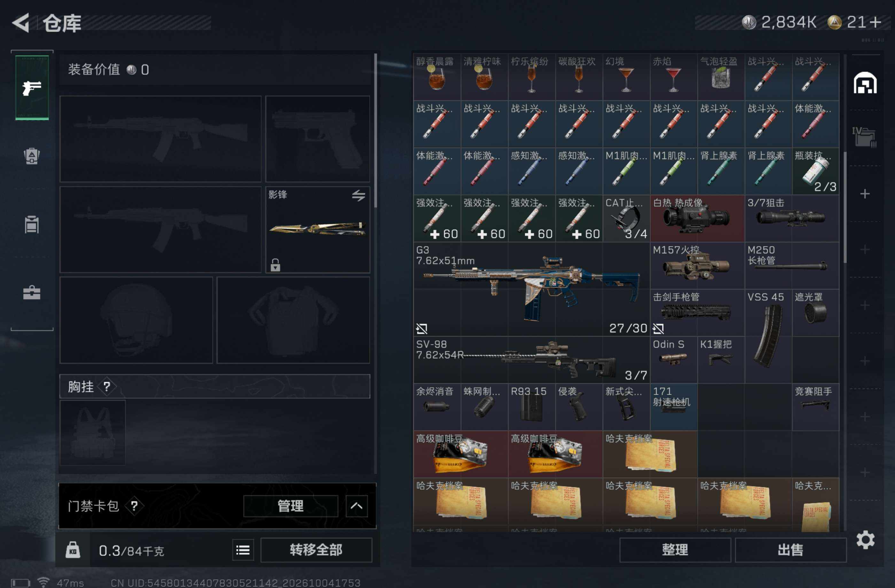Image resolution: width=895 pixels, height=588 pixels.
Task: Select the weapons loadout tab with pistol icon
Action: tap(32, 88)
